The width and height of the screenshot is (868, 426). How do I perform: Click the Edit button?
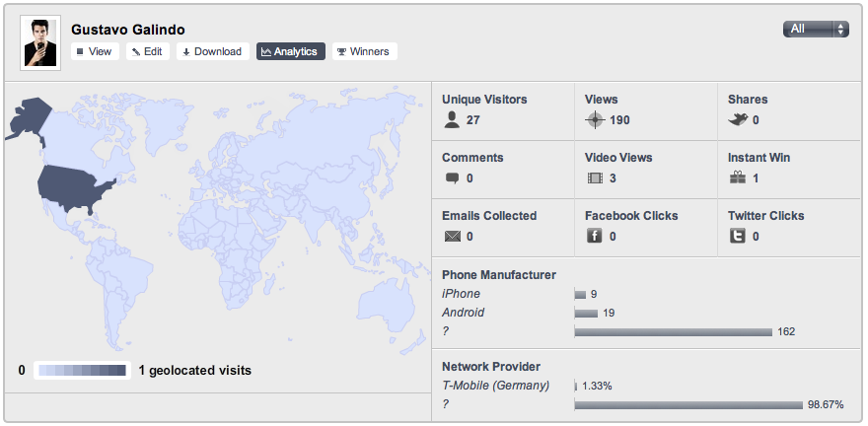(148, 51)
